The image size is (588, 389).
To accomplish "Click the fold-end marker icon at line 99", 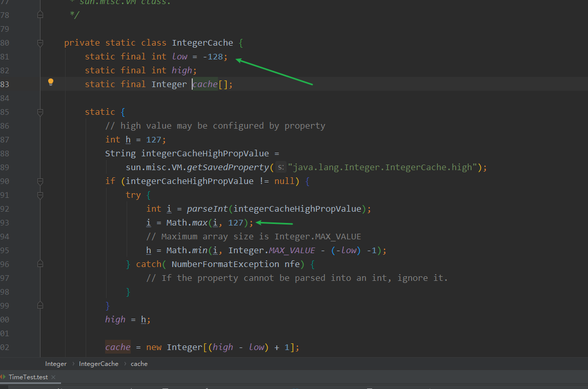I will point(40,305).
